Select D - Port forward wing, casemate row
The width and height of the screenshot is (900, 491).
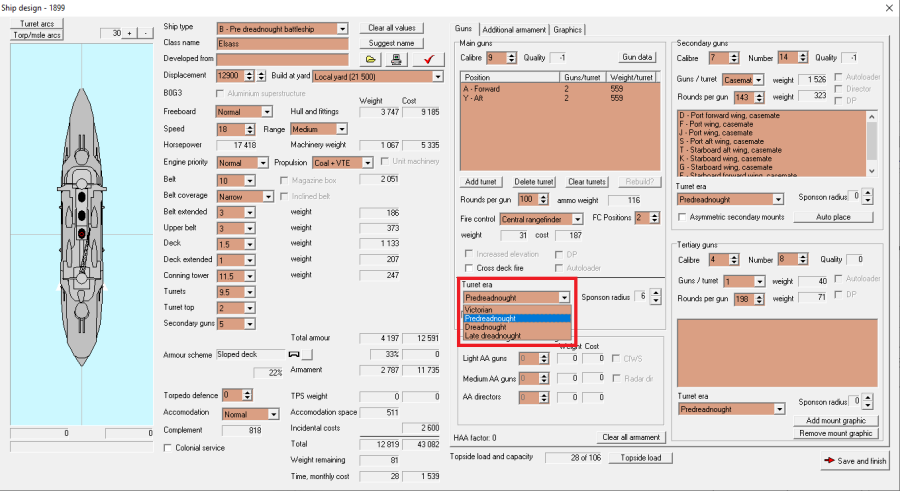pyautogui.click(x=771, y=115)
